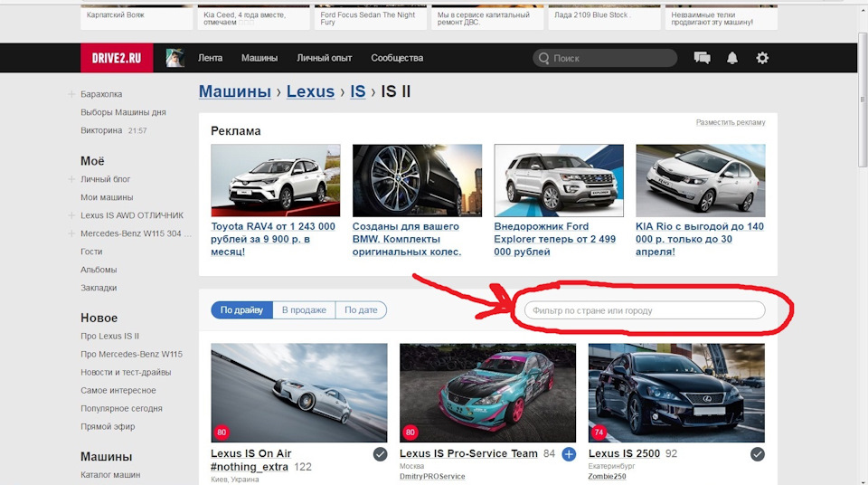Toggle the checkmark on Lexus IS 2500 card

tap(758, 454)
